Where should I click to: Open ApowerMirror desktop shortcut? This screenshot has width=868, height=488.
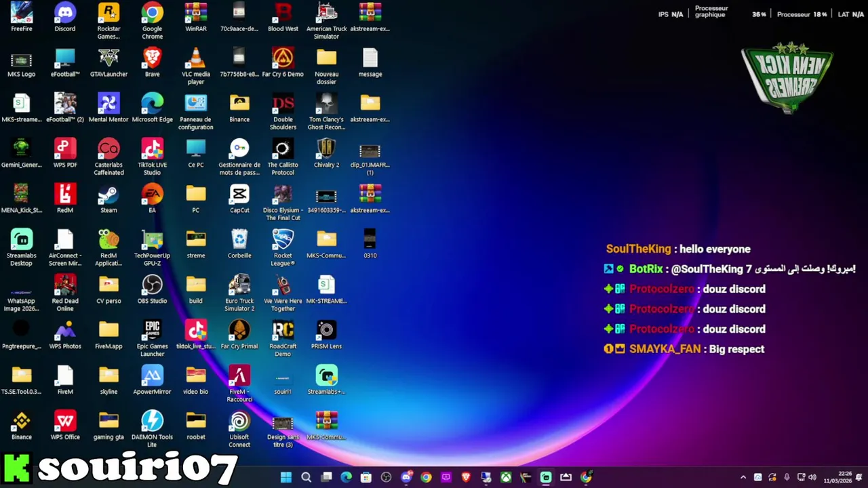(x=152, y=381)
